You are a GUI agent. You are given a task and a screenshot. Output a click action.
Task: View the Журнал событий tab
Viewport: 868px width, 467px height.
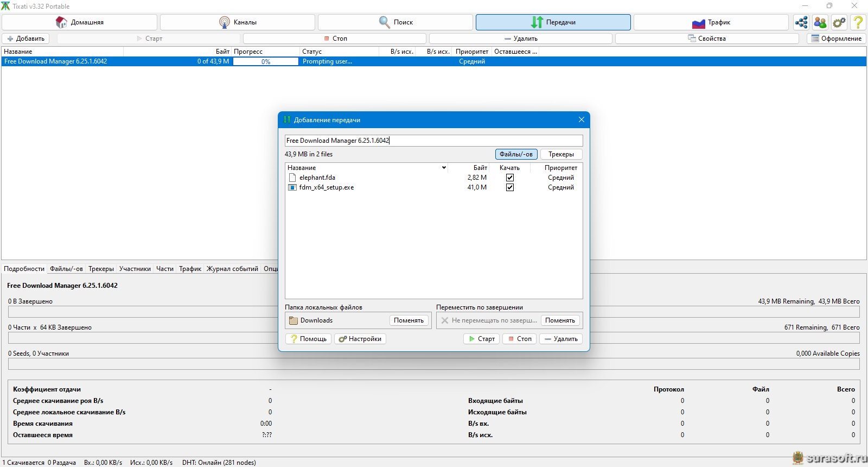point(233,269)
